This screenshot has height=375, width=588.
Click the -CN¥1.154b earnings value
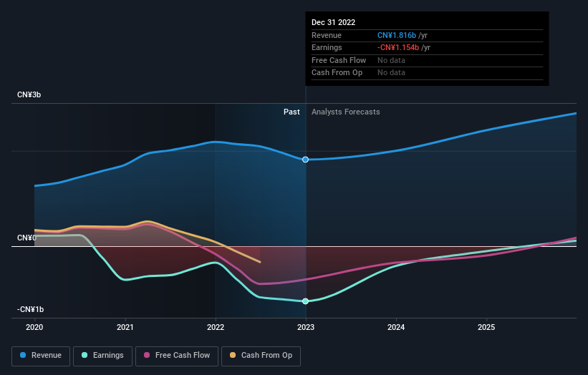[398, 47]
